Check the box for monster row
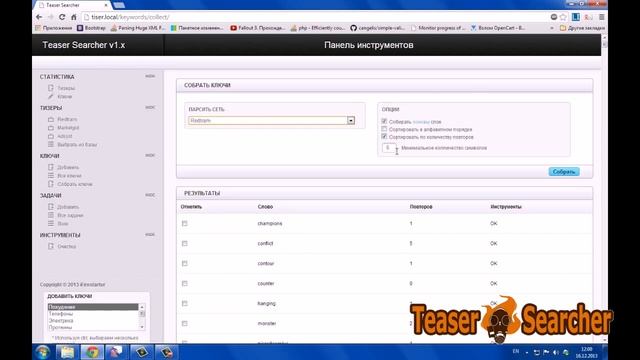 click(x=184, y=324)
